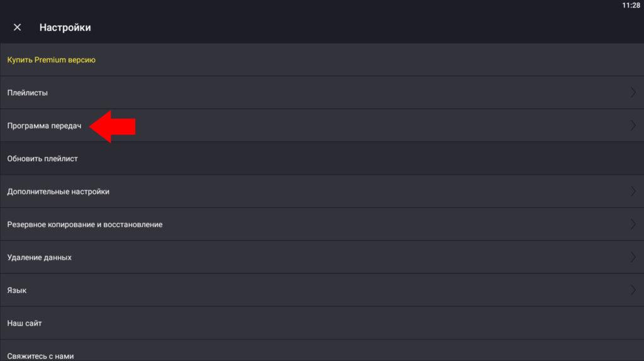Close the Настройки settings screen
This screenshot has width=644, height=361.
click(17, 27)
